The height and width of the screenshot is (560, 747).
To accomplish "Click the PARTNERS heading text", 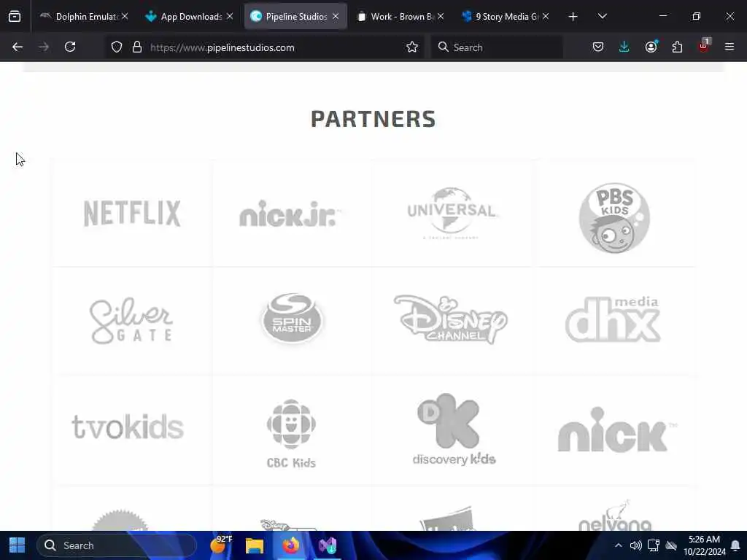I will [373, 119].
